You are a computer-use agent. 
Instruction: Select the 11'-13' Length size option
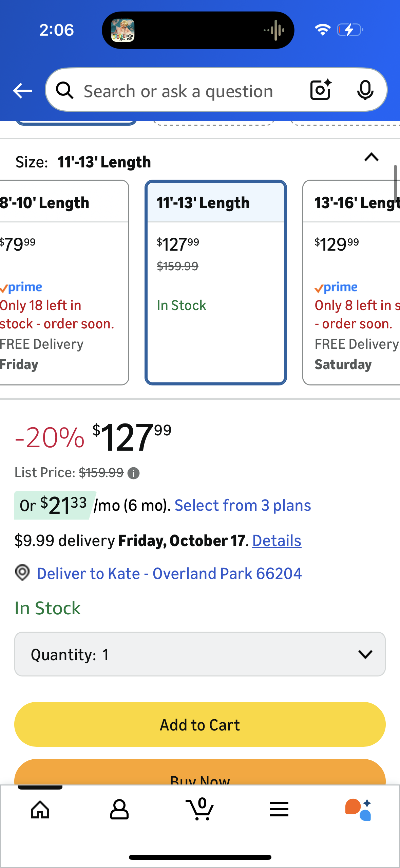click(216, 282)
